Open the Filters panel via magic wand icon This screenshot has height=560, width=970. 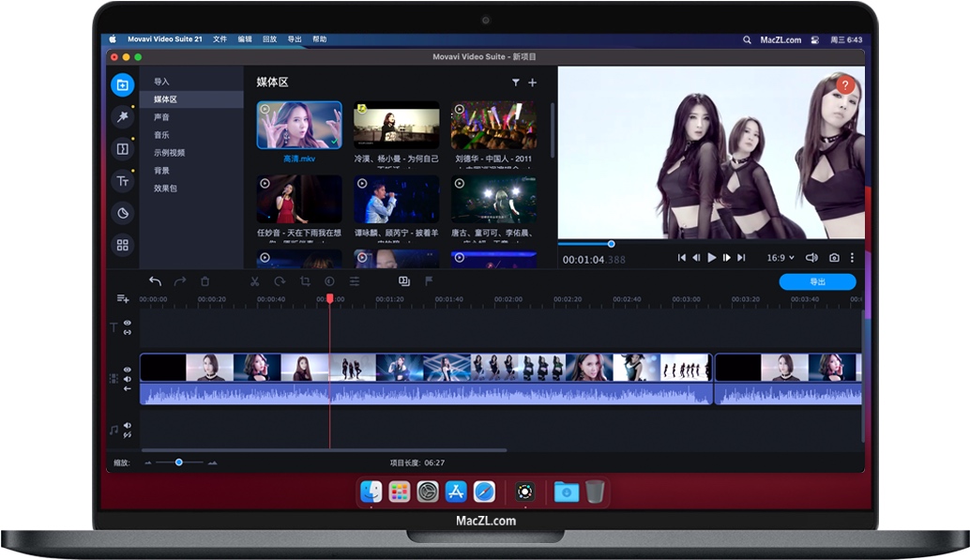pyautogui.click(x=122, y=115)
